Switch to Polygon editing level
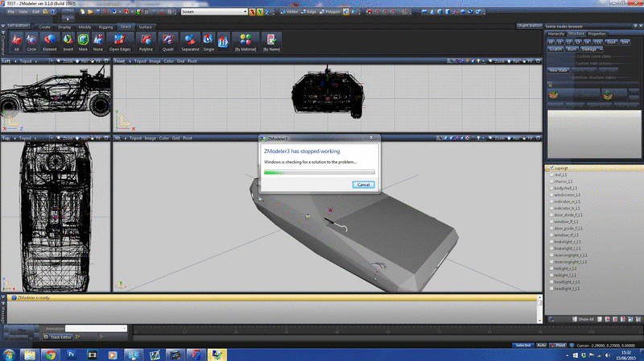 coord(330,12)
